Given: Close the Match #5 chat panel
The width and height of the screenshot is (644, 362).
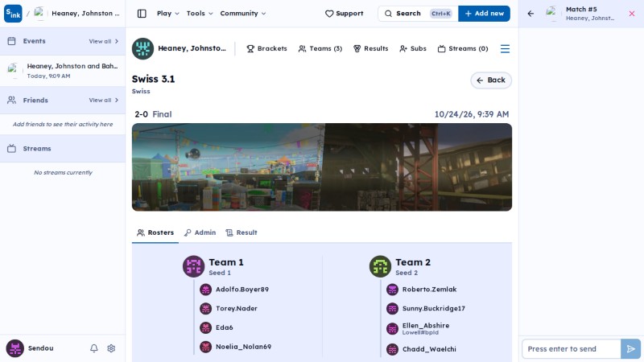Looking at the screenshot, I should (632, 14).
